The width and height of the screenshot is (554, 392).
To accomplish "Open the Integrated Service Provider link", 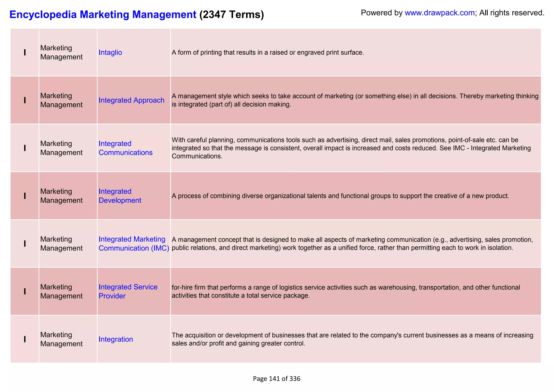I will pyautogui.click(x=128, y=291).
